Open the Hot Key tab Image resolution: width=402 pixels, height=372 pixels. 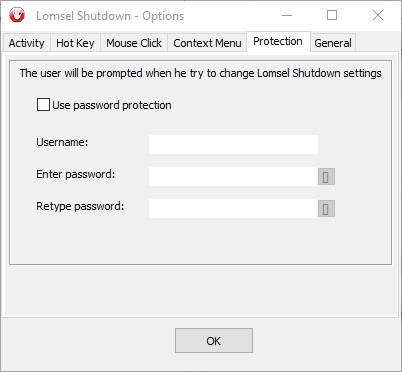pyautogui.click(x=75, y=43)
